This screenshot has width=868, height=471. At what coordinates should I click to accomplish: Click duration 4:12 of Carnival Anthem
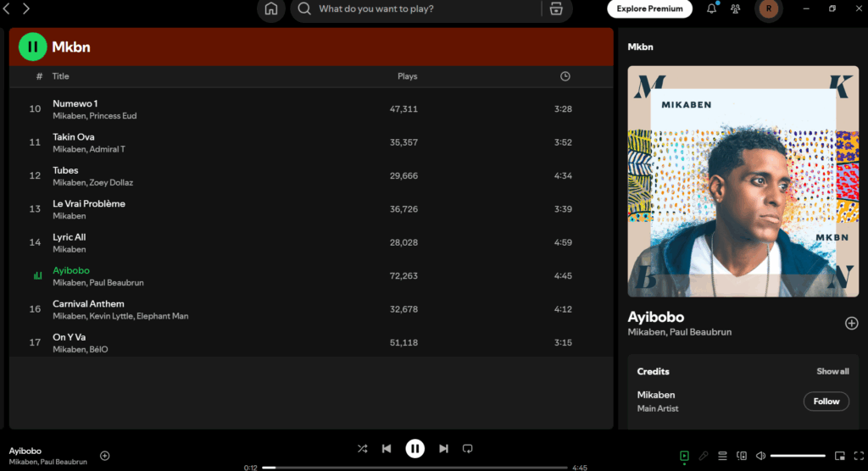(563, 309)
